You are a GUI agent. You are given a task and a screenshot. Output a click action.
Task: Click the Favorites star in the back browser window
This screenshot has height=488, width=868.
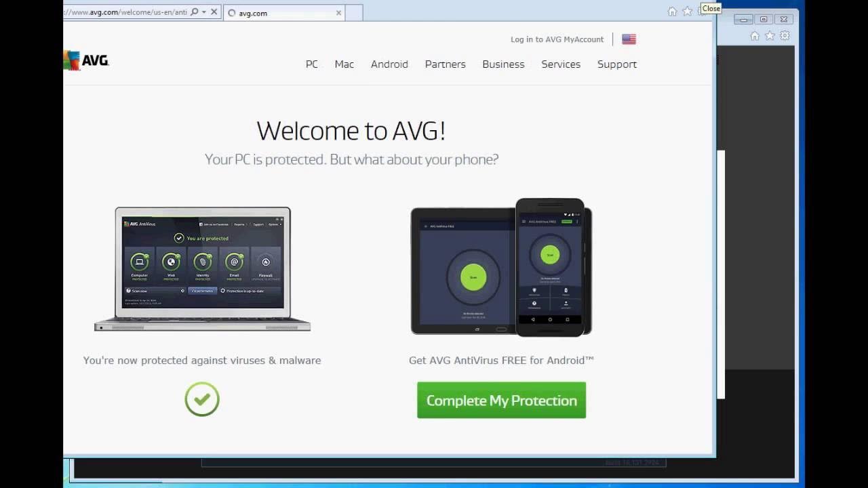[770, 36]
